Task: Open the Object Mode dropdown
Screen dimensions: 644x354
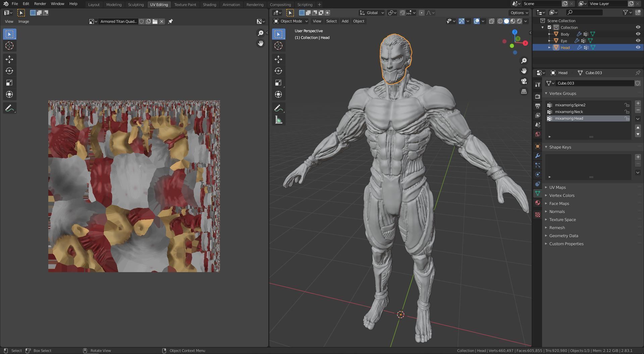Action: pos(291,21)
